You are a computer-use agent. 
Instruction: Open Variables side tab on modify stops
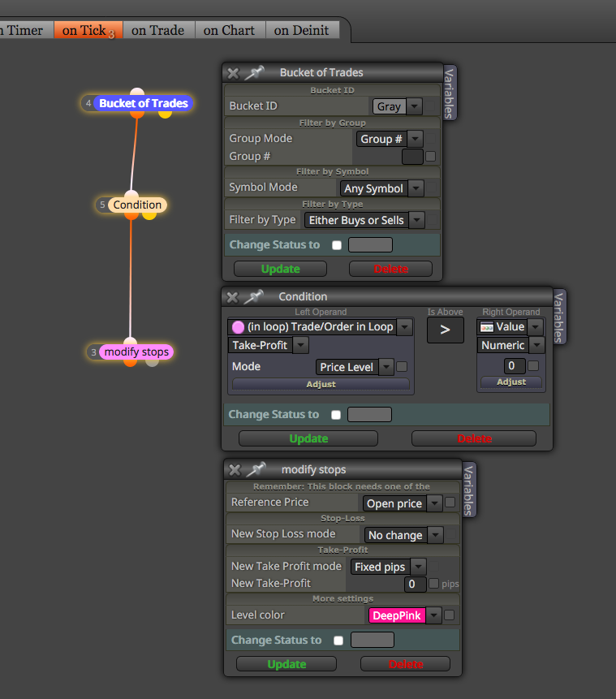469,490
